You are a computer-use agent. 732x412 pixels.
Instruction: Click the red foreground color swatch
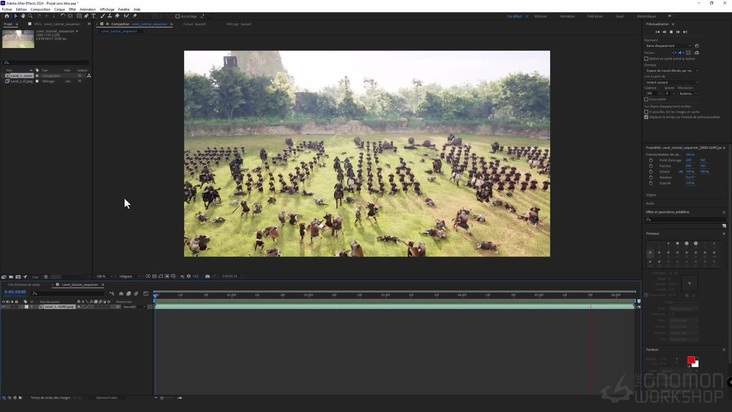pyautogui.click(x=691, y=359)
